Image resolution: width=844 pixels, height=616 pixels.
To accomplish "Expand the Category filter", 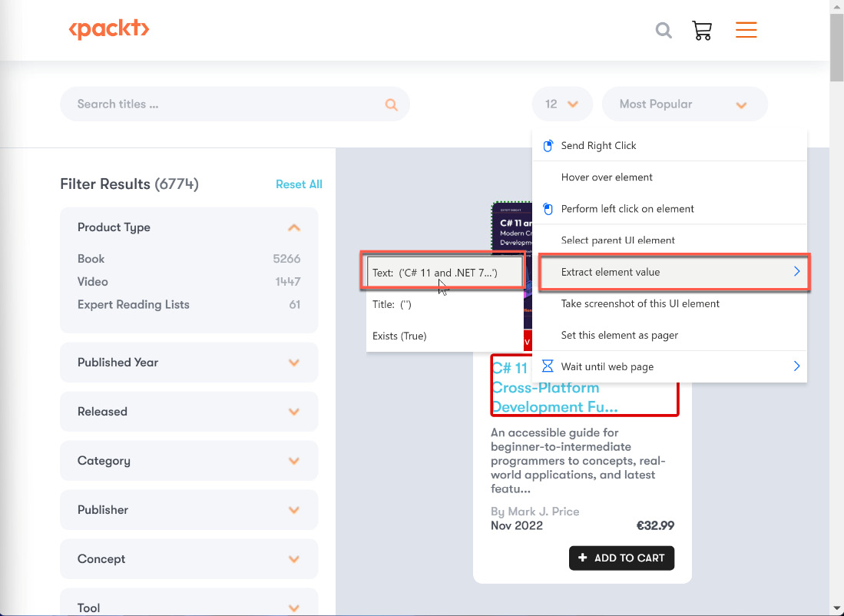I will coord(294,461).
